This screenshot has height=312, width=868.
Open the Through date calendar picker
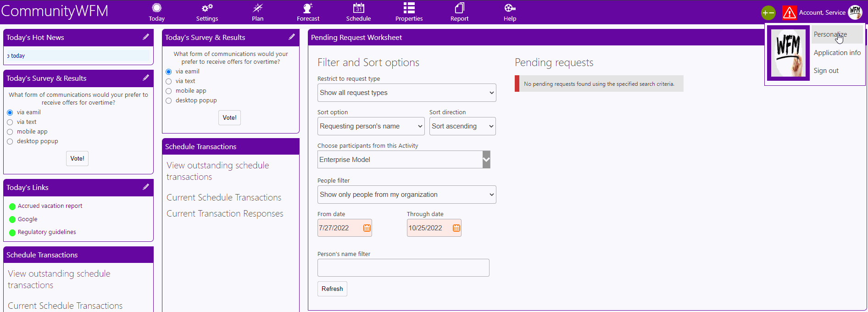456,228
